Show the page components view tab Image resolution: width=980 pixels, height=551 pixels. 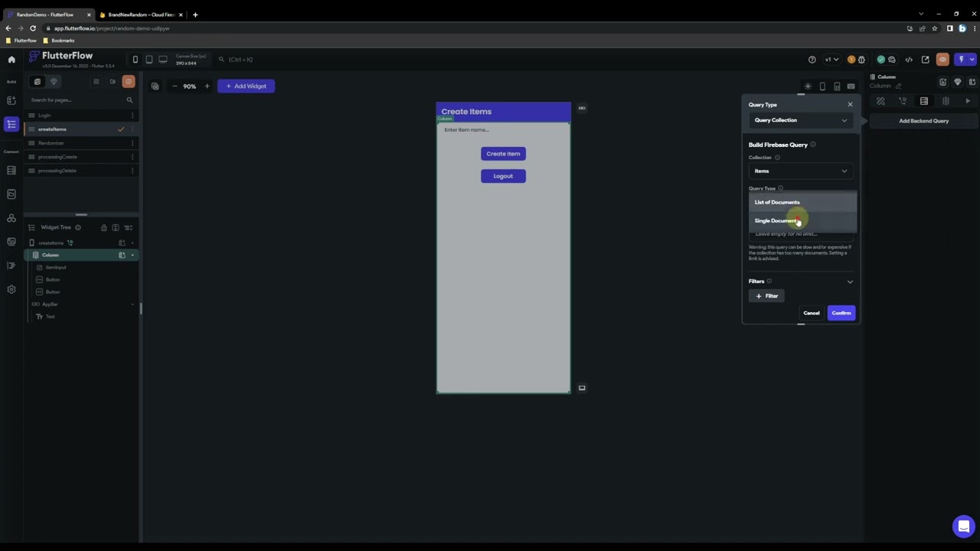[54, 81]
